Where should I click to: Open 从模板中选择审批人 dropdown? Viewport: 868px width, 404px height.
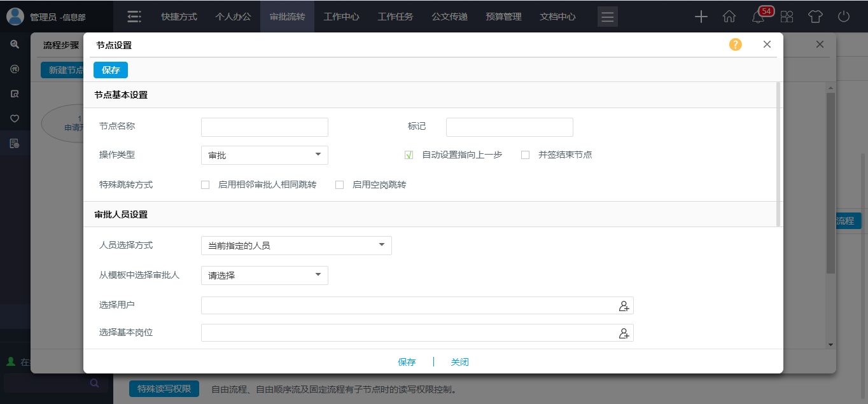264,275
